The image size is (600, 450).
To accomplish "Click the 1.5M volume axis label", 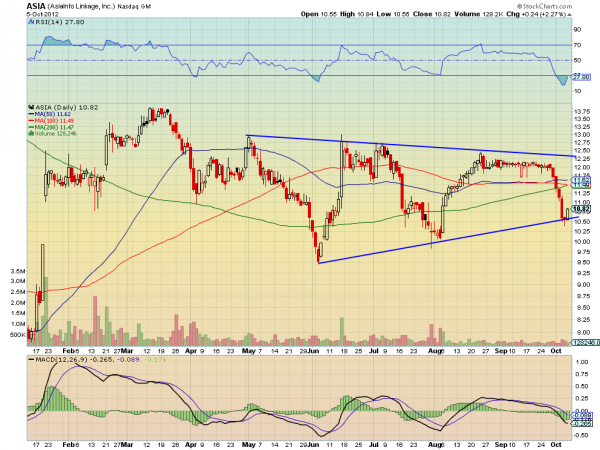I will point(18,313).
